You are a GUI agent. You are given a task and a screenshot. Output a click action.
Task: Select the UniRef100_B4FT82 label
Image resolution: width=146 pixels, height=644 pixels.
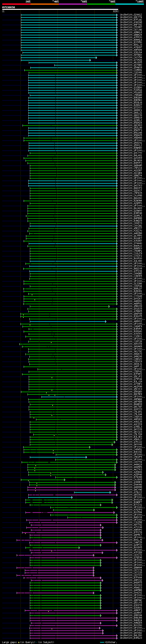pyautogui.click(x=131, y=25)
